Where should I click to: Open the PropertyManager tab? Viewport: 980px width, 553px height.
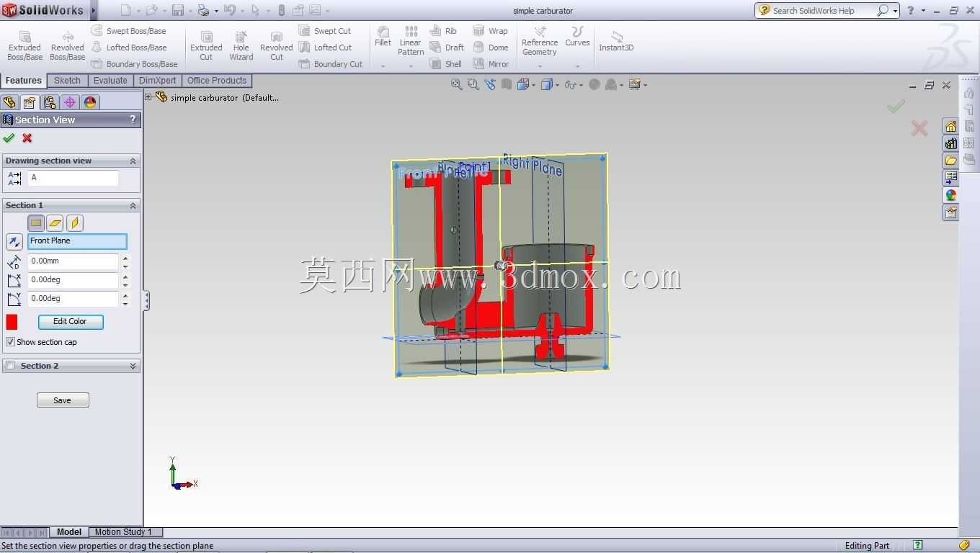[30, 102]
